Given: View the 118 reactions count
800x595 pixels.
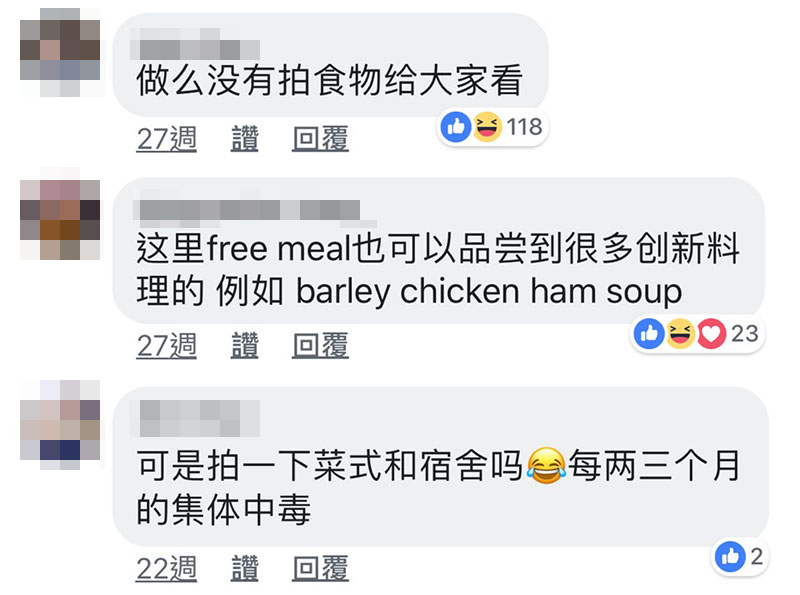Looking at the screenshot, I should 524,127.
